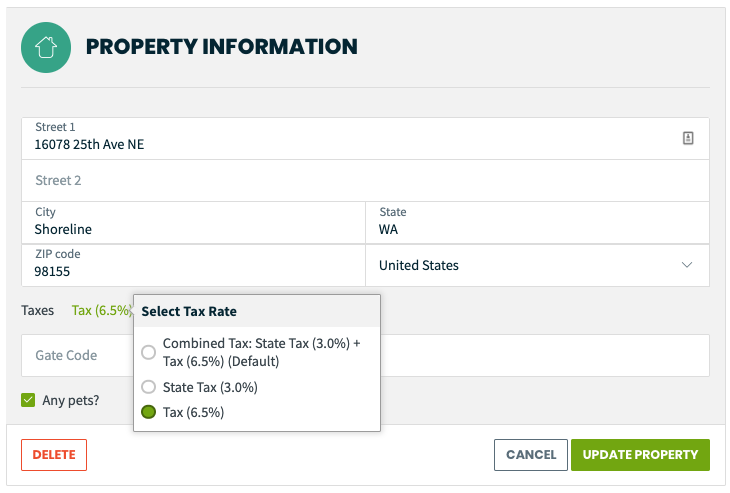Click the CANCEL button
The width and height of the screenshot is (730, 493).
pos(531,455)
